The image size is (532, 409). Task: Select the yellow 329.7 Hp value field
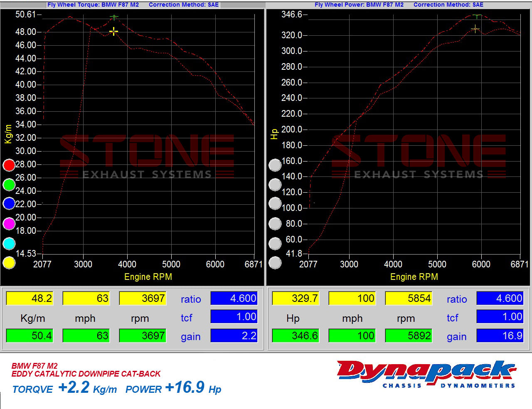(296, 298)
